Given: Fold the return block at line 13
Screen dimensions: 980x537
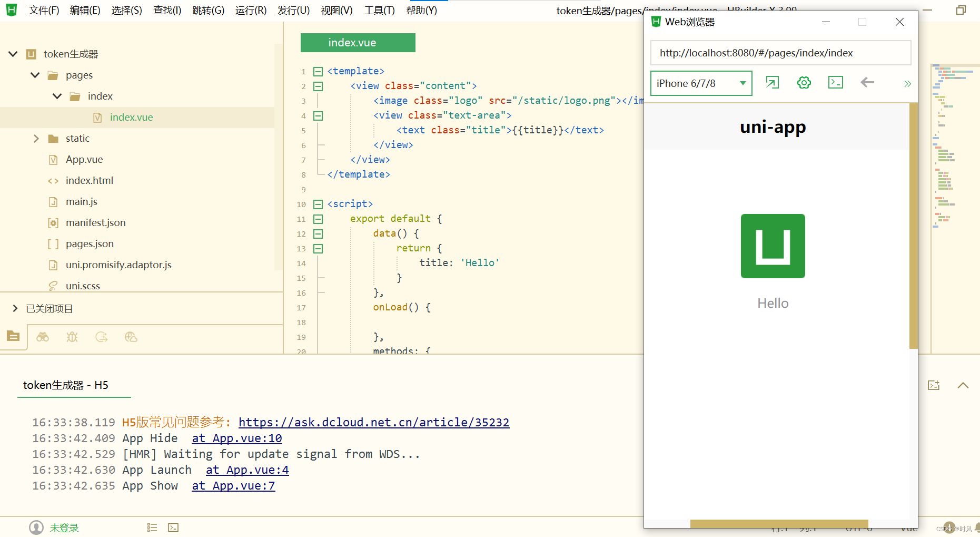Looking at the screenshot, I should tap(318, 248).
